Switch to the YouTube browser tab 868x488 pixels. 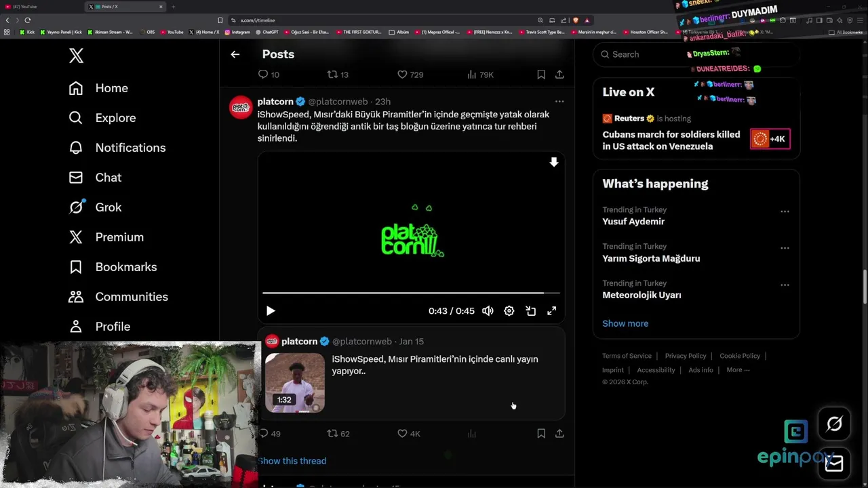click(41, 7)
